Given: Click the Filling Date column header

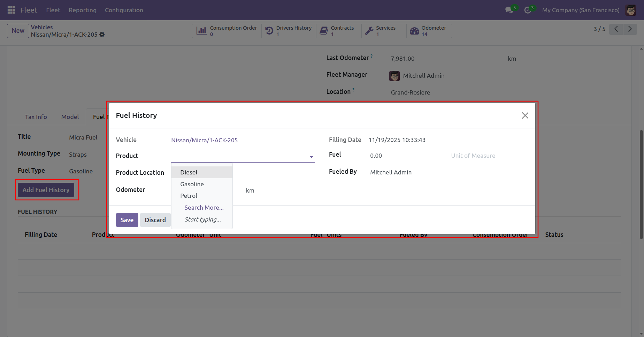Looking at the screenshot, I should point(41,235).
